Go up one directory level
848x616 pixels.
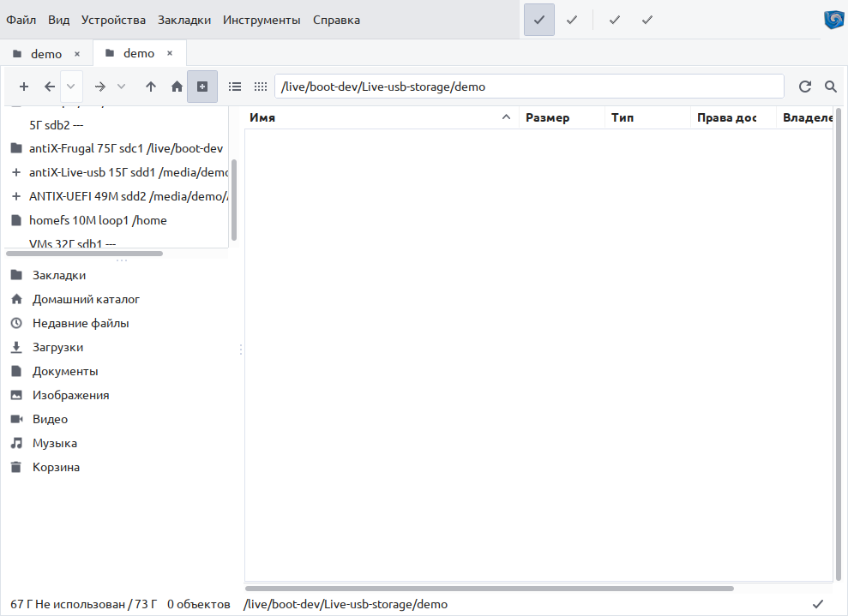[151, 87]
